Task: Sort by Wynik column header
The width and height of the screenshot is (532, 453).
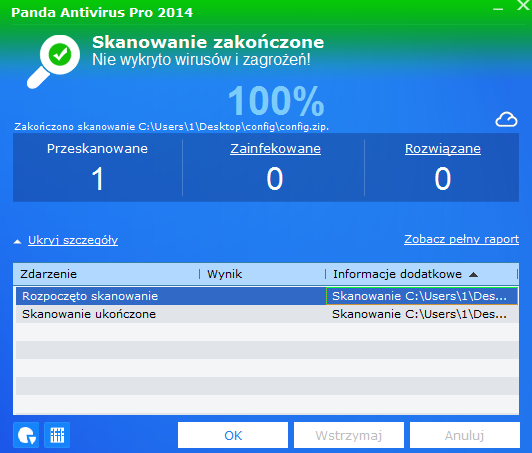Action: 263,274
